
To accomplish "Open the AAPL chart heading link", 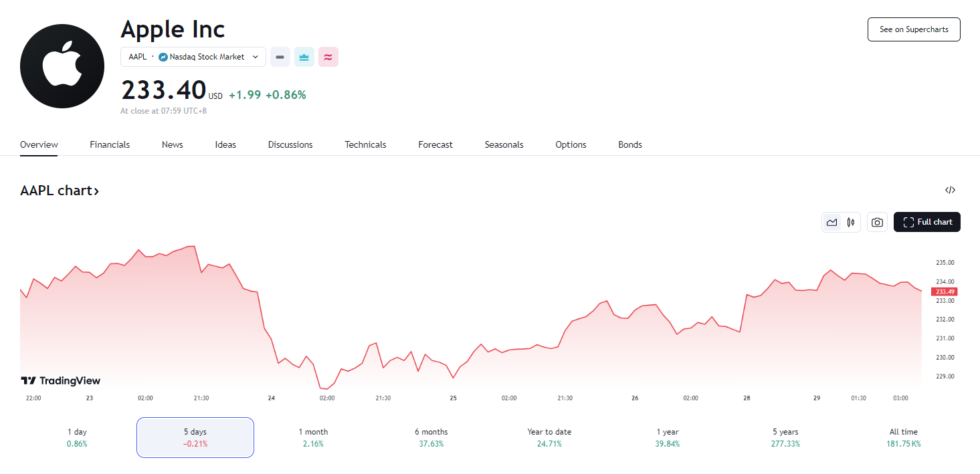I will (60, 191).
